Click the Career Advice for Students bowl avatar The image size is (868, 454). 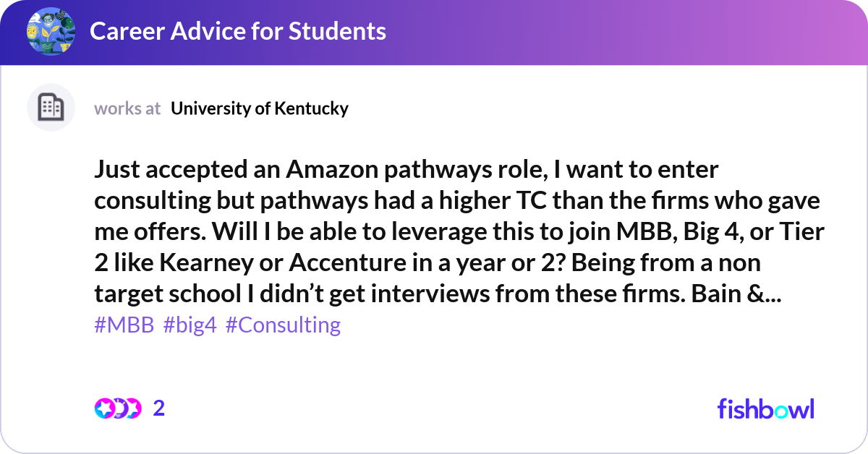click(51, 32)
